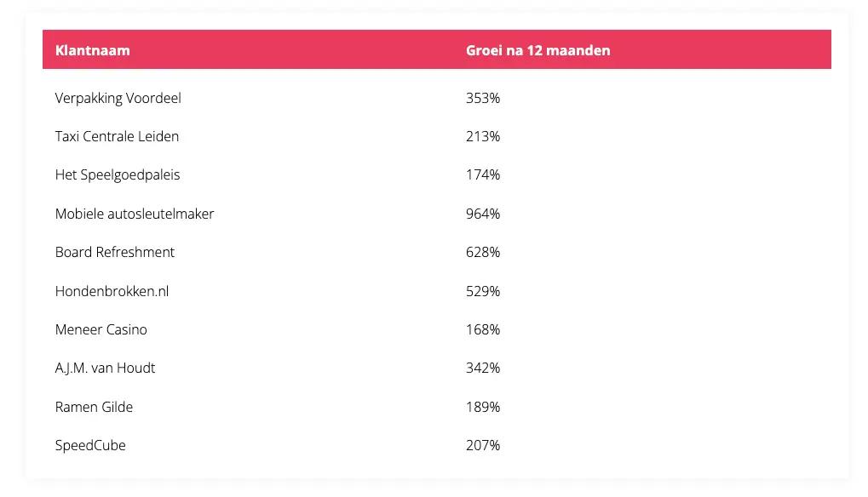Select the 628% growth value
868x497 pixels.
tap(483, 252)
